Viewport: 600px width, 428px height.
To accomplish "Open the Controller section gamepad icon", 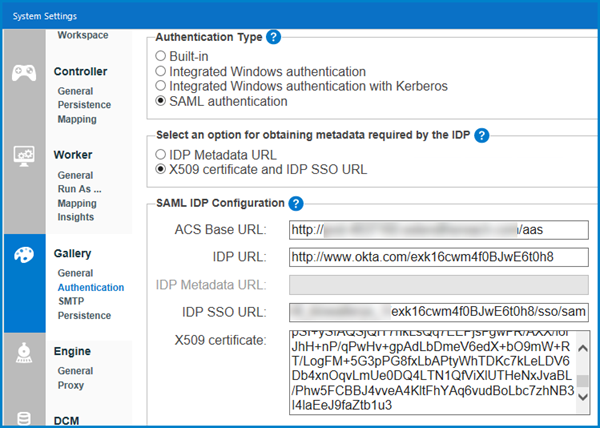I will pyautogui.click(x=24, y=73).
